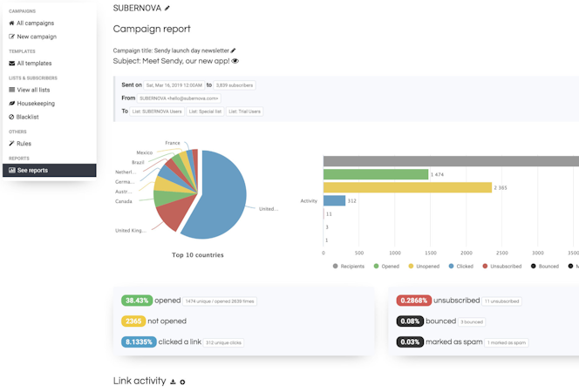Click the envelope icon beside All templates
This screenshot has width=579, height=392.
pos(12,64)
